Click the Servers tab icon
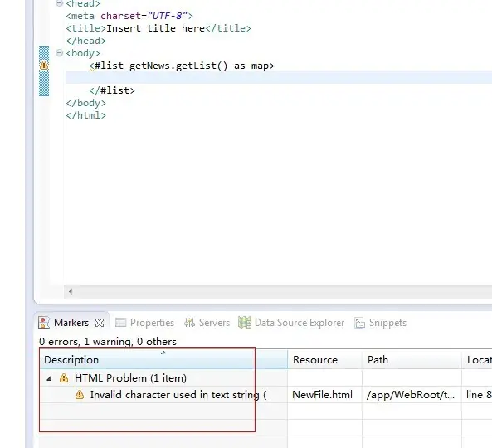Screen dimensions: 492x448 point(189,323)
